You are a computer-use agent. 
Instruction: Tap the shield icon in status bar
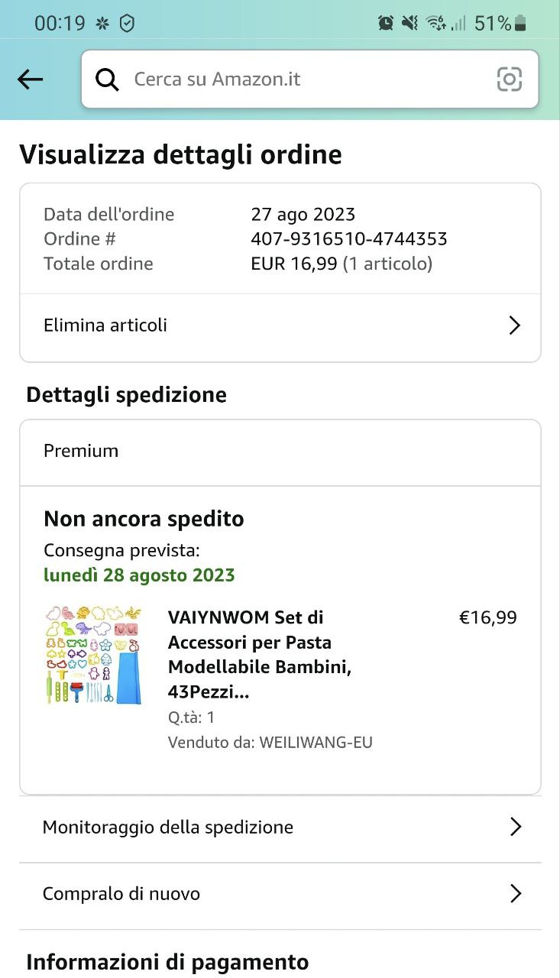127,24
